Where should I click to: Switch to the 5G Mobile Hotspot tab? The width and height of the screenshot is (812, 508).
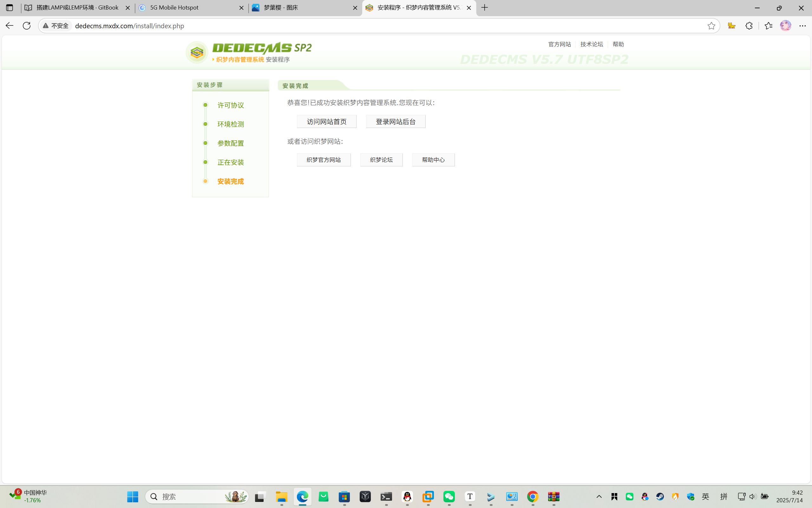click(191, 8)
